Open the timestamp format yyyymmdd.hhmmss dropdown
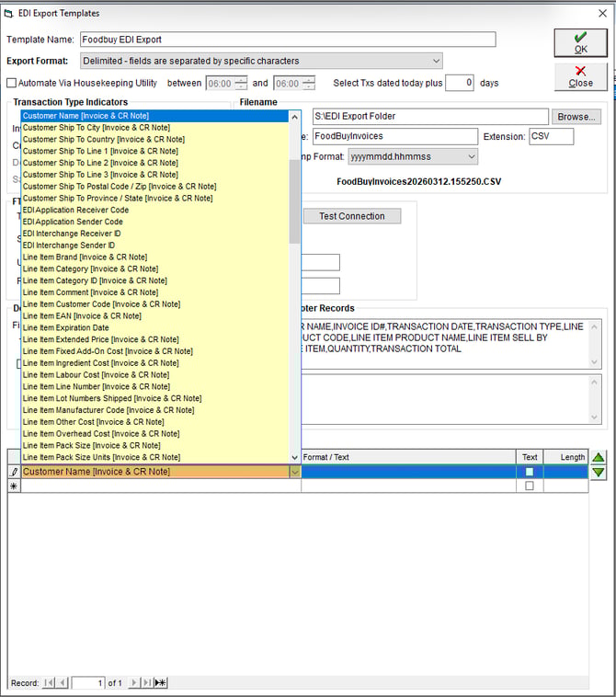The height and width of the screenshot is (697, 616). (x=471, y=156)
